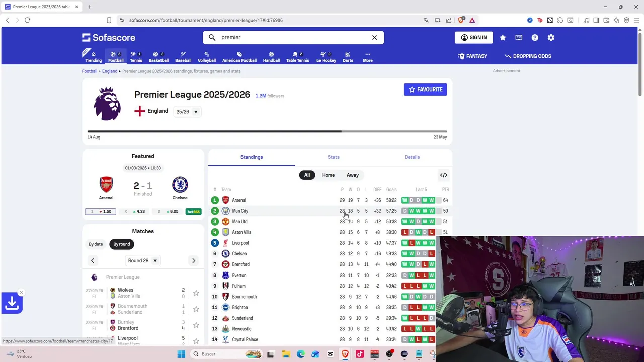Click the browser address bar URL
The height and width of the screenshot is (362, 644).
coord(206,20)
